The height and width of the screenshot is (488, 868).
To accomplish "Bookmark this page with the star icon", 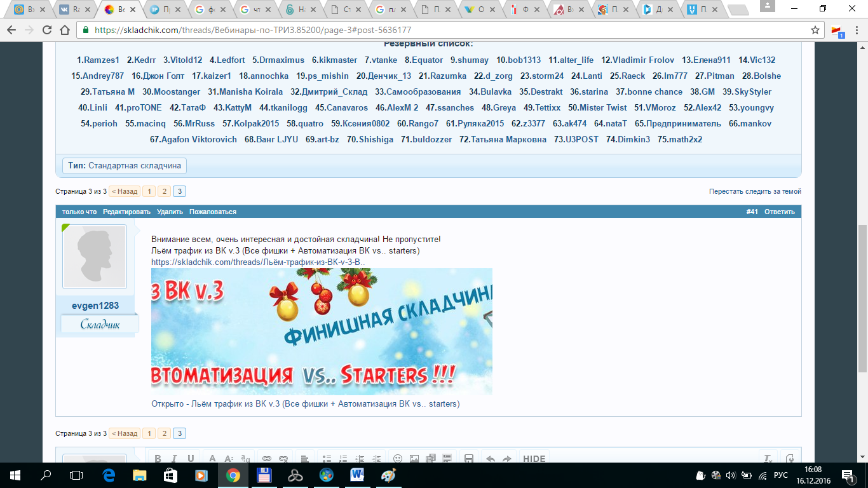I will [815, 30].
